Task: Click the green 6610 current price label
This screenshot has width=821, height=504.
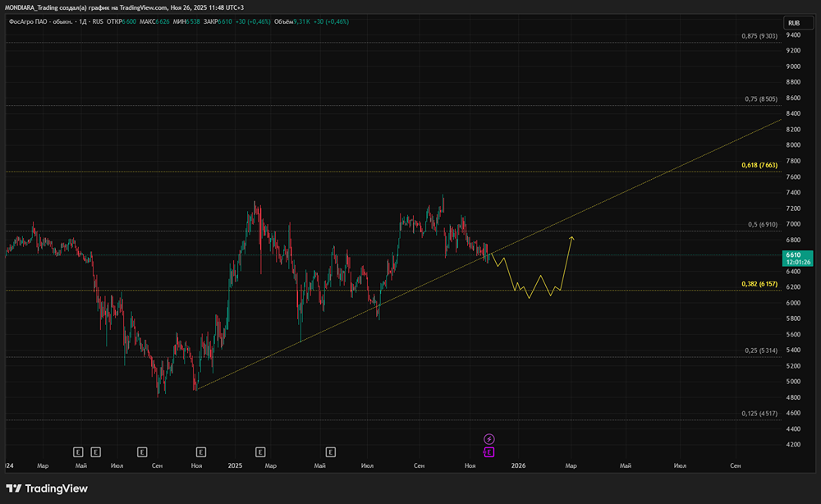Action: [797, 259]
